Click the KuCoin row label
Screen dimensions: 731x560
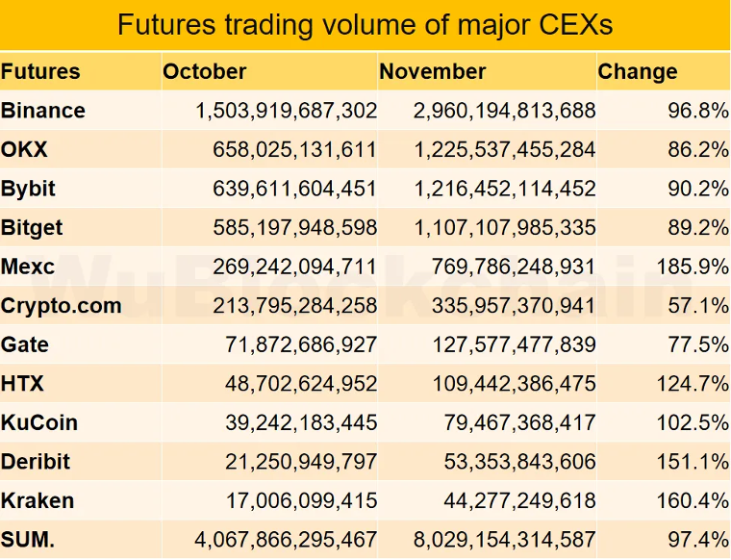(39, 423)
